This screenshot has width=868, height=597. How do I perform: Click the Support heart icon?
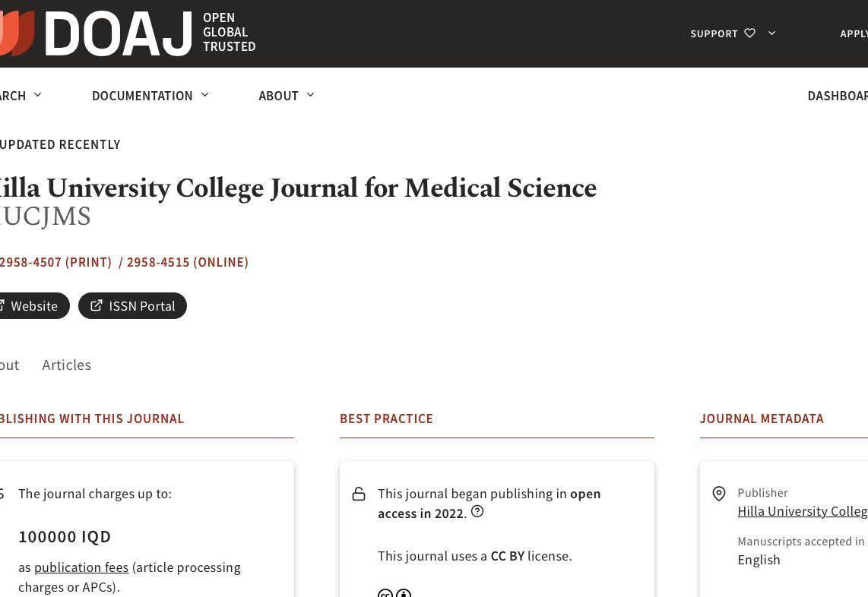pos(750,33)
